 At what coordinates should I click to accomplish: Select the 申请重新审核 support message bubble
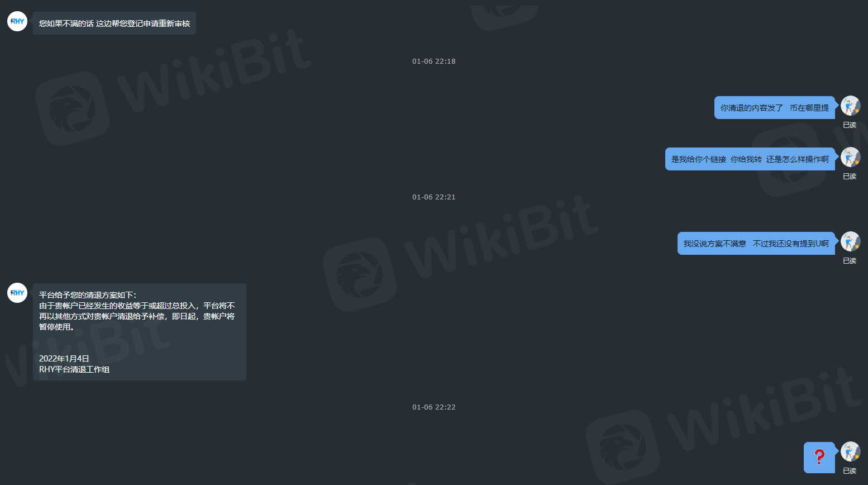pos(115,23)
